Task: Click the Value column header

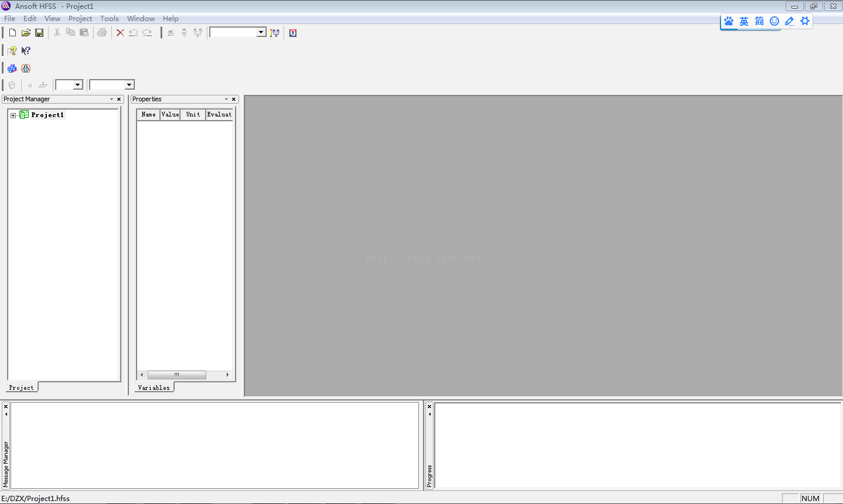Action: pos(170,115)
